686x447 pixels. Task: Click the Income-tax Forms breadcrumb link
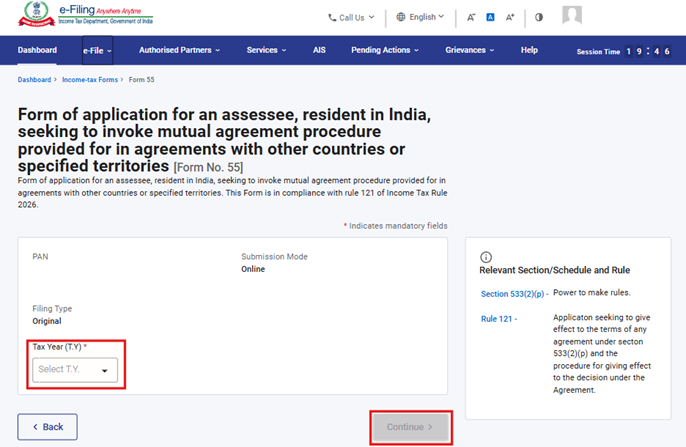[90, 79]
